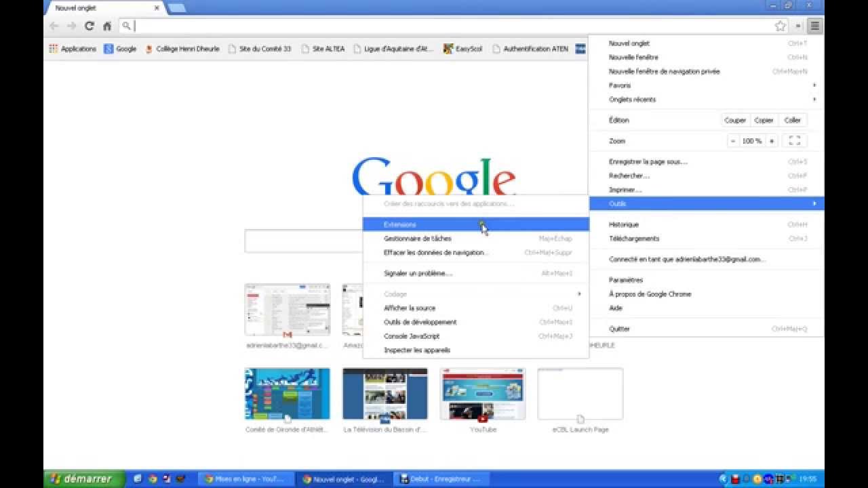Reload the current page
This screenshot has height=488, width=868.
[x=90, y=26]
